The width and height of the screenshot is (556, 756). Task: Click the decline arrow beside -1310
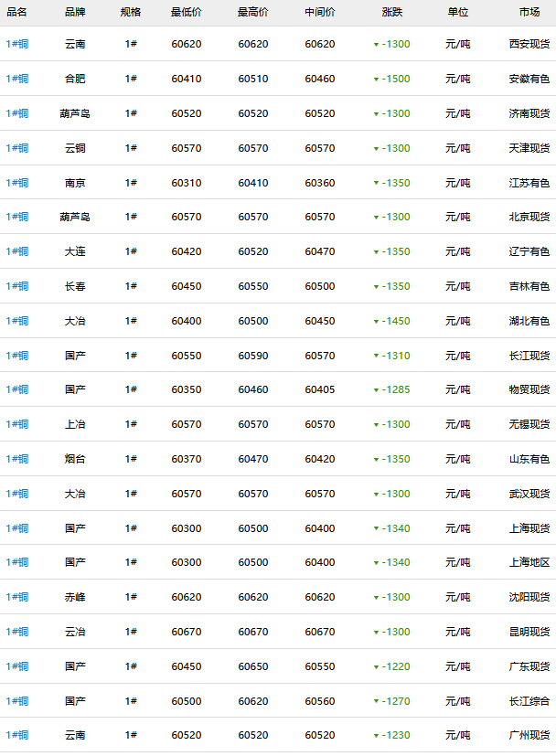(x=376, y=357)
